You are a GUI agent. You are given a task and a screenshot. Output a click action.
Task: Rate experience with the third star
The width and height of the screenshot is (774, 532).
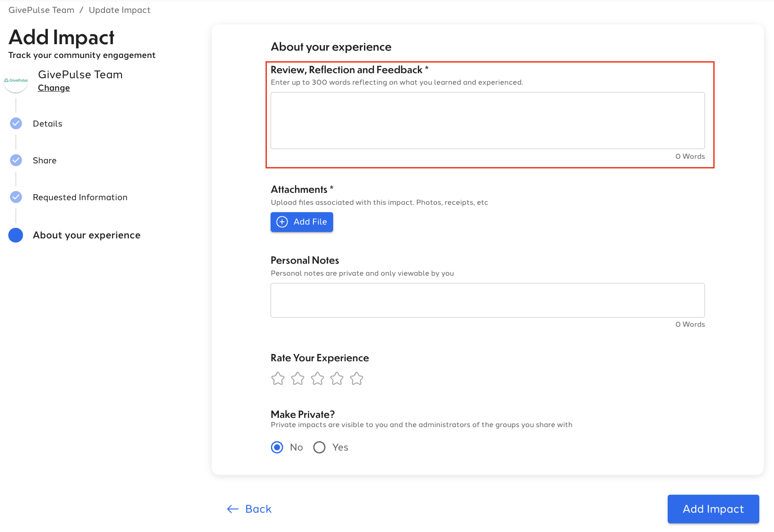pos(318,379)
